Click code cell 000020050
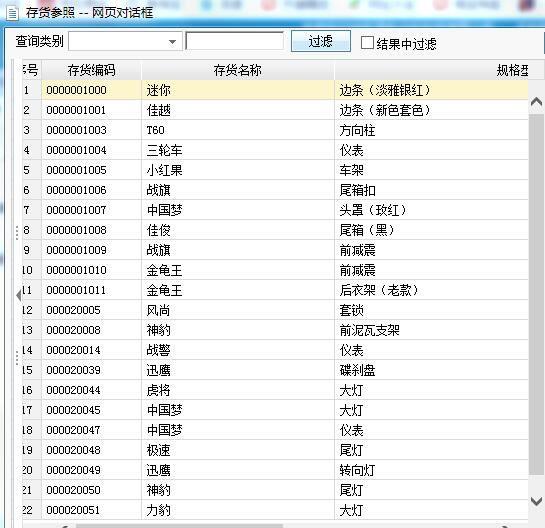The height and width of the screenshot is (528, 545). [92, 490]
